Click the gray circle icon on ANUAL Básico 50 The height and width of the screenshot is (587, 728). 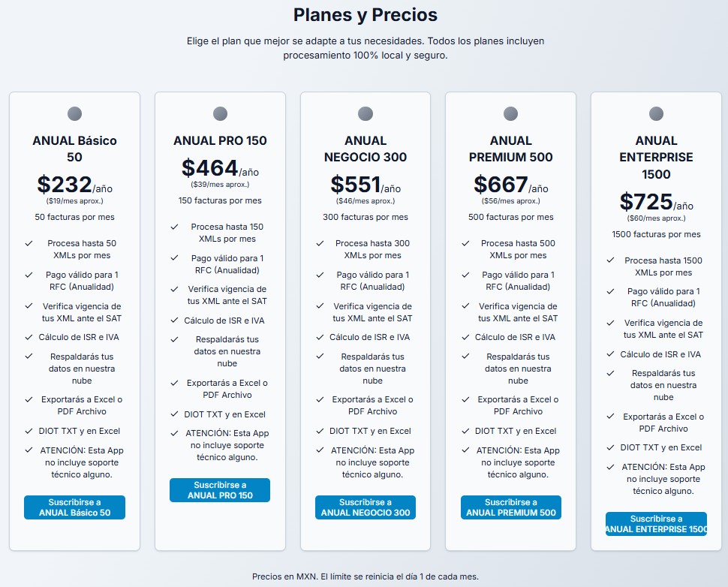point(74,114)
